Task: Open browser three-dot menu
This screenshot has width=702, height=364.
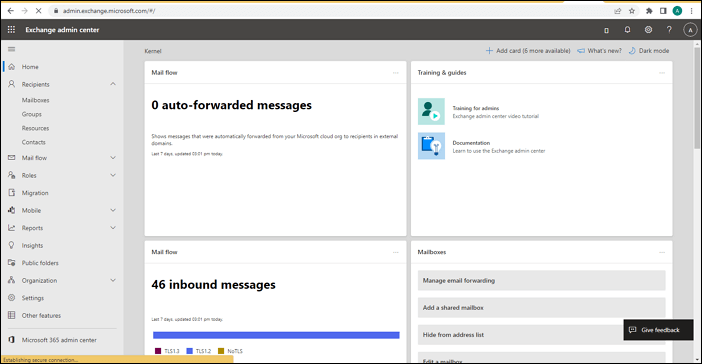Action: 692,11
